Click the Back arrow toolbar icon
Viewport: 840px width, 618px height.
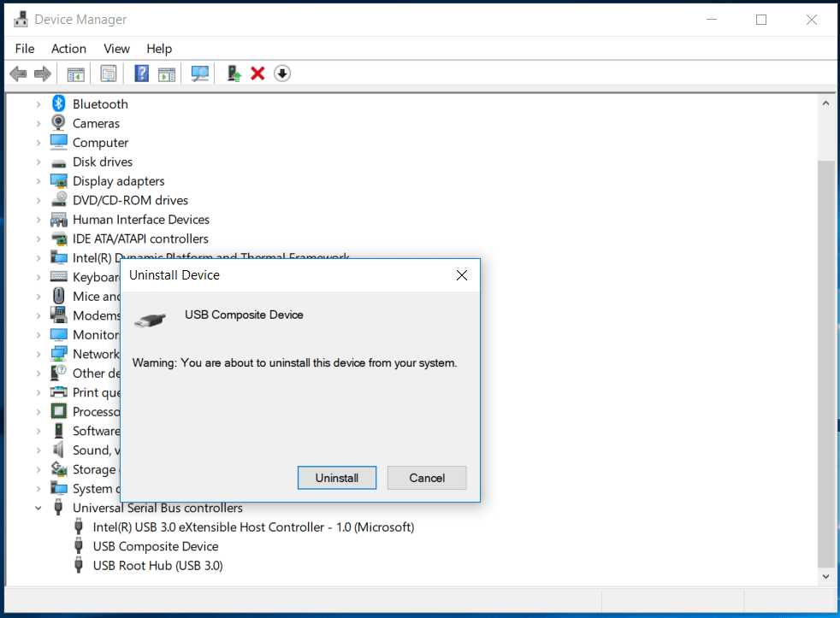tap(18, 74)
